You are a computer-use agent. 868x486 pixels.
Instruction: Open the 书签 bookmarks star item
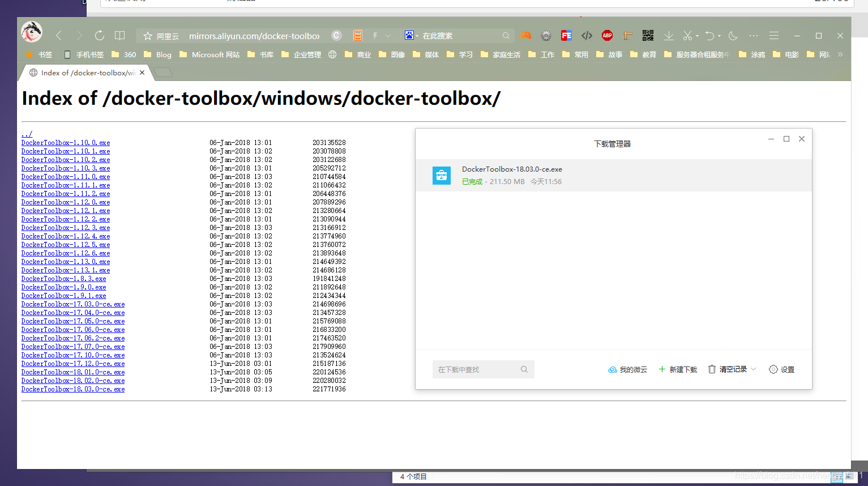(39, 54)
